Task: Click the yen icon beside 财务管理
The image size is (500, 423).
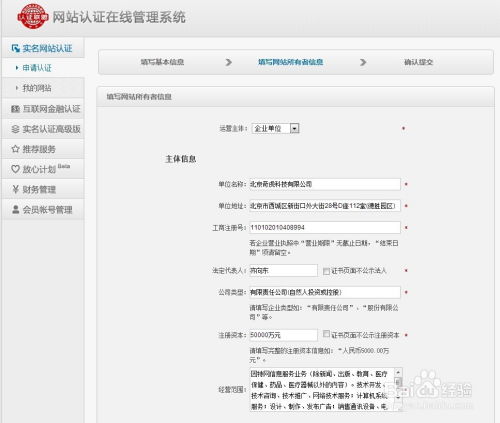Action: point(15,189)
